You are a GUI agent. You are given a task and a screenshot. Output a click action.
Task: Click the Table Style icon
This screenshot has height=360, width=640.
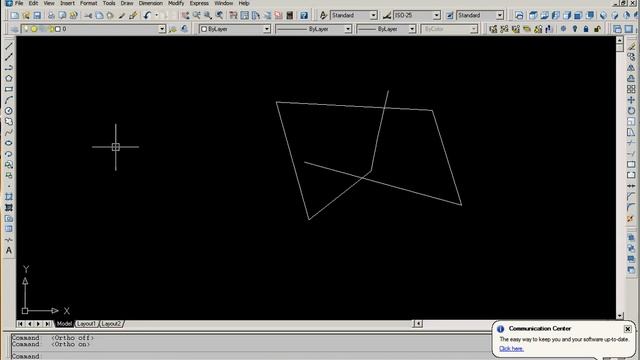450,16
